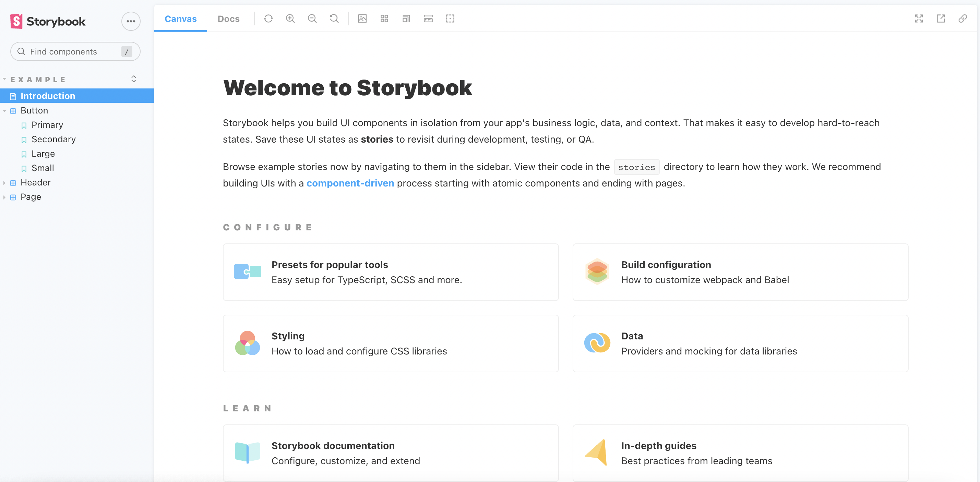
Task: Open the viewport size tool
Action: [406, 19]
